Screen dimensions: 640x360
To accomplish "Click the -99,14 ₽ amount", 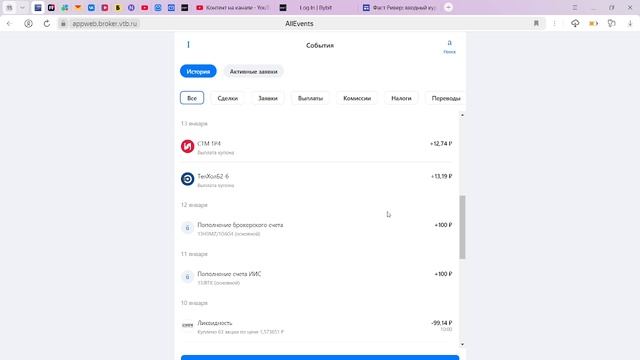I will coord(442,323).
